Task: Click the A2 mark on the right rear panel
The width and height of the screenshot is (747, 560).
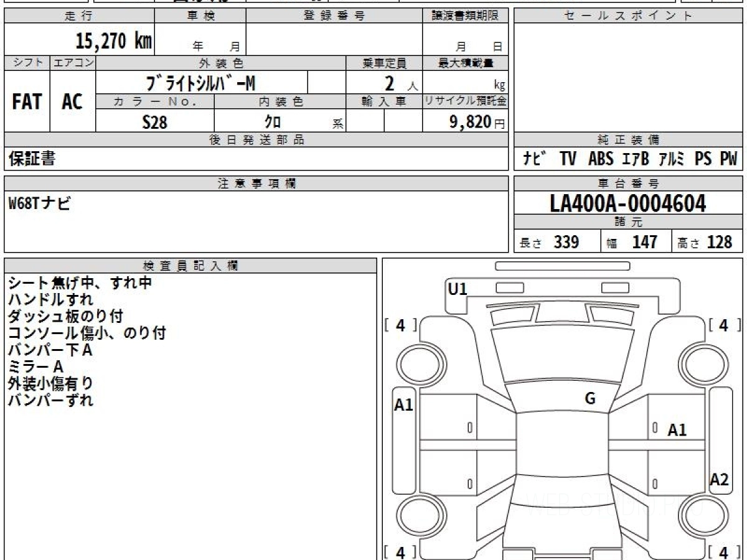Action: pyautogui.click(x=720, y=479)
